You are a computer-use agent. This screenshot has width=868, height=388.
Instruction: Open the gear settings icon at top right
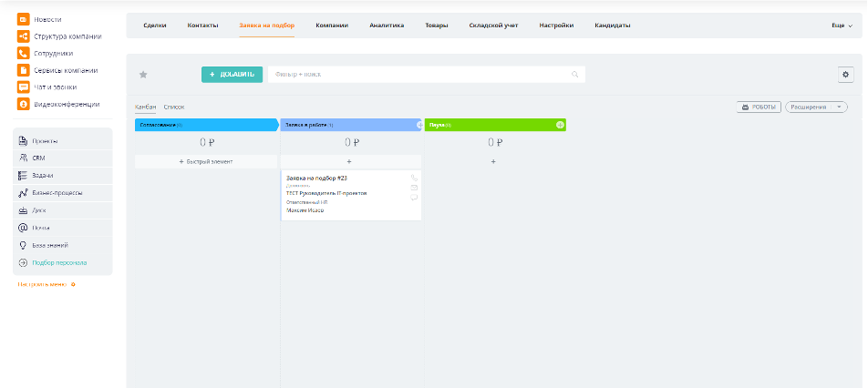click(x=845, y=75)
